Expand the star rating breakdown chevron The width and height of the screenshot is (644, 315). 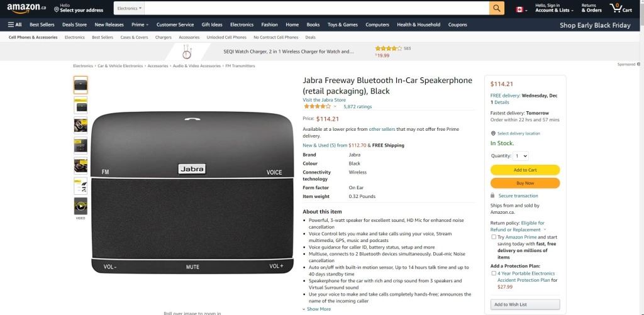pyautogui.click(x=335, y=107)
